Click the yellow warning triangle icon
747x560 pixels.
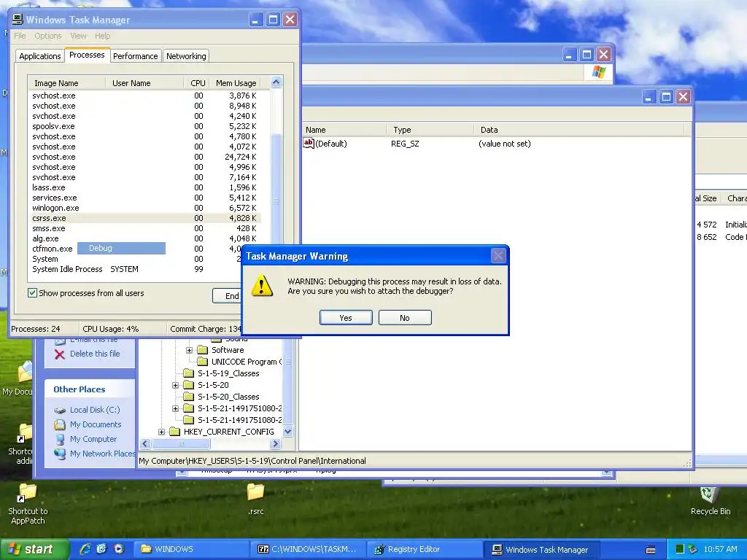[262, 286]
